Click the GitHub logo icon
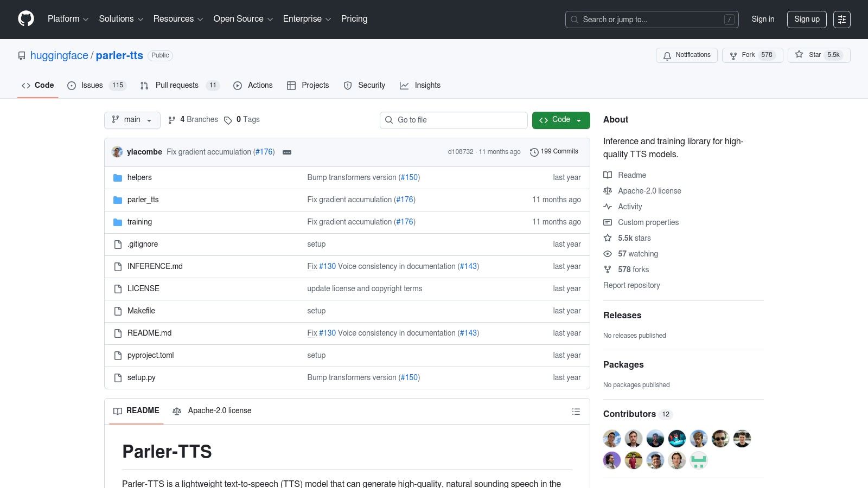 (x=25, y=19)
